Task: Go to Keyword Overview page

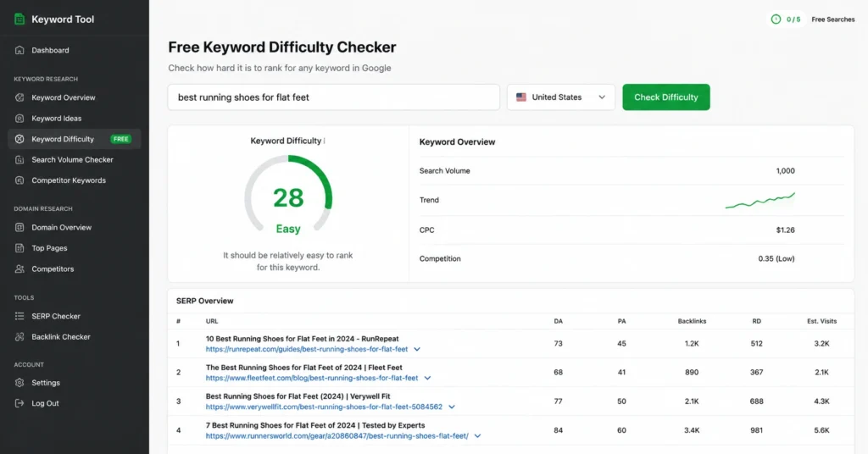Action: pyautogui.click(x=75, y=97)
